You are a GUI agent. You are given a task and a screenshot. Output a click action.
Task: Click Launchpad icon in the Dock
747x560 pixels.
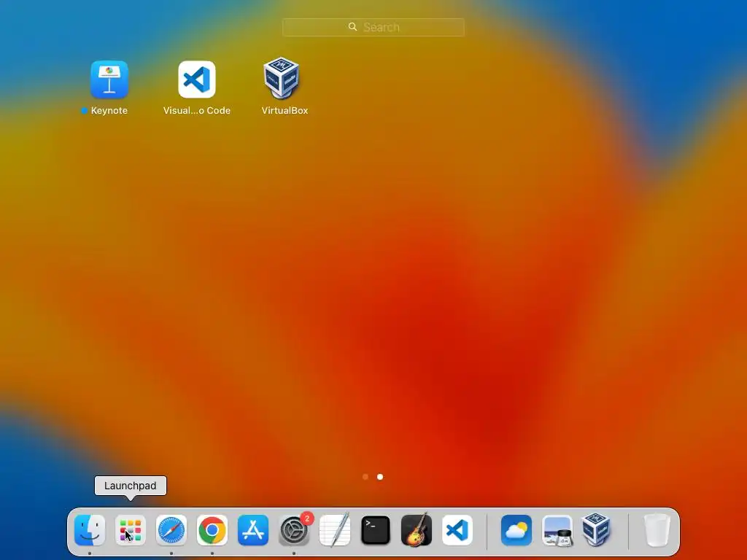pos(131,530)
